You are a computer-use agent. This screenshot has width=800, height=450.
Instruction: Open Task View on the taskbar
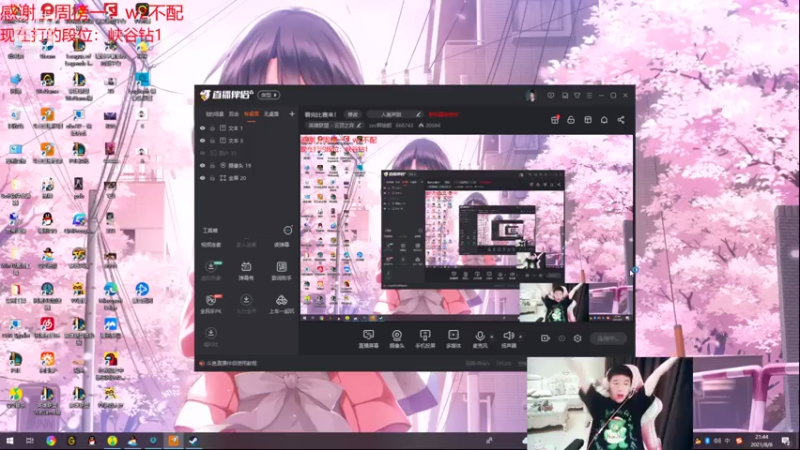click(30, 440)
